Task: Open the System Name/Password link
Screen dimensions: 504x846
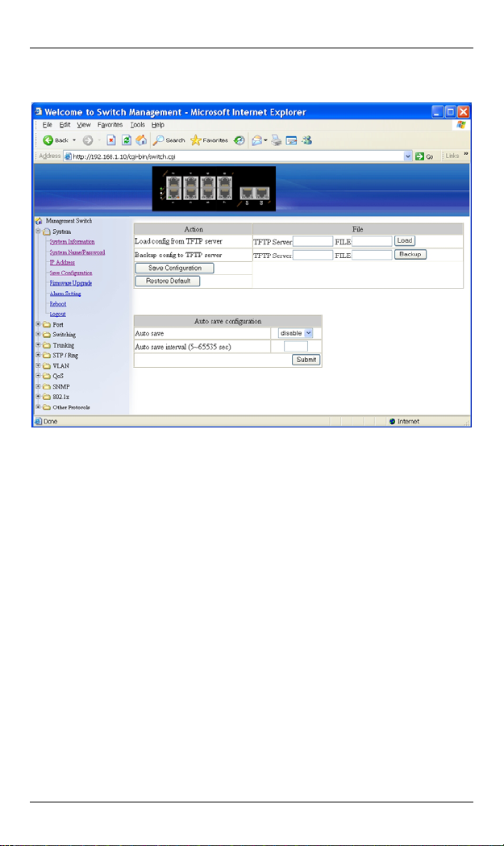Action: point(77,252)
